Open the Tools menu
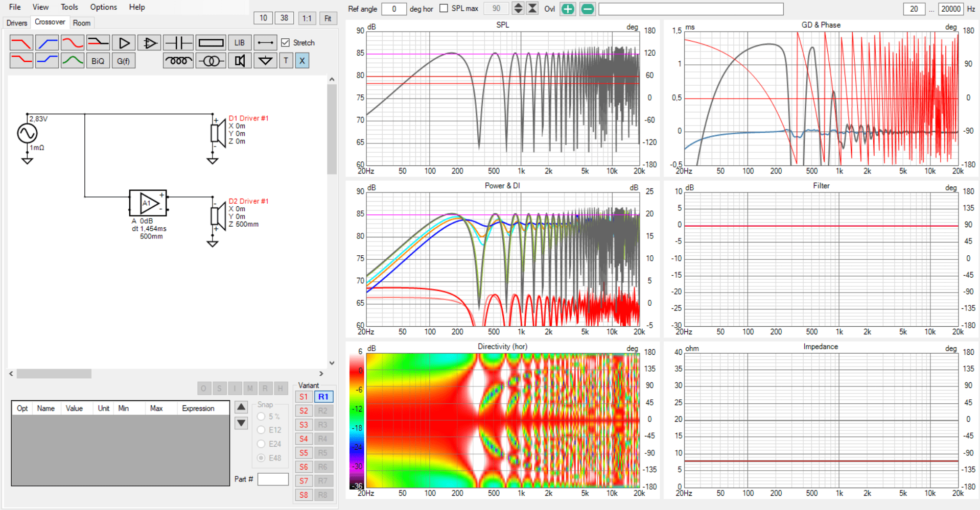The width and height of the screenshot is (980, 510). click(69, 7)
